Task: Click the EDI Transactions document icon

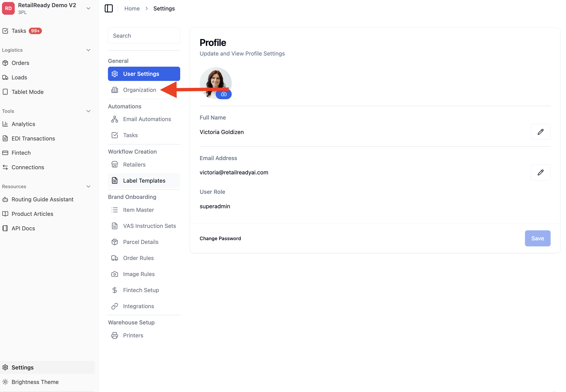Action: pyautogui.click(x=5, y=138)
